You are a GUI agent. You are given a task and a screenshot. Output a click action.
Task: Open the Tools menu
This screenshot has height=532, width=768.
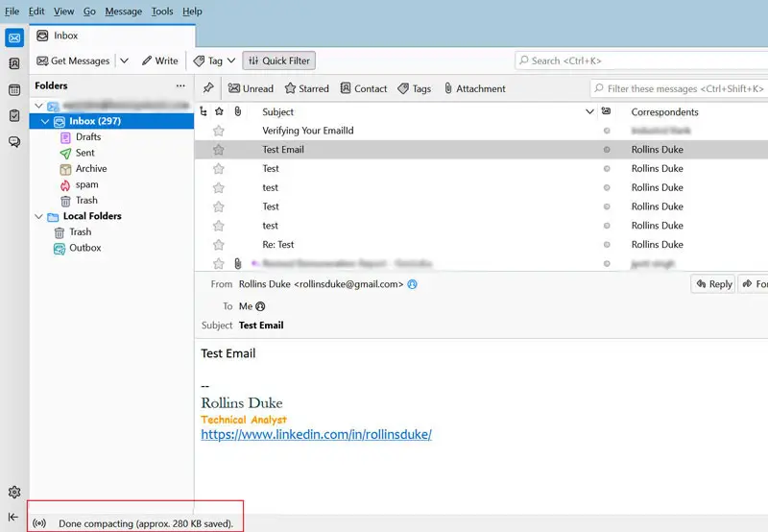(162, 12)
